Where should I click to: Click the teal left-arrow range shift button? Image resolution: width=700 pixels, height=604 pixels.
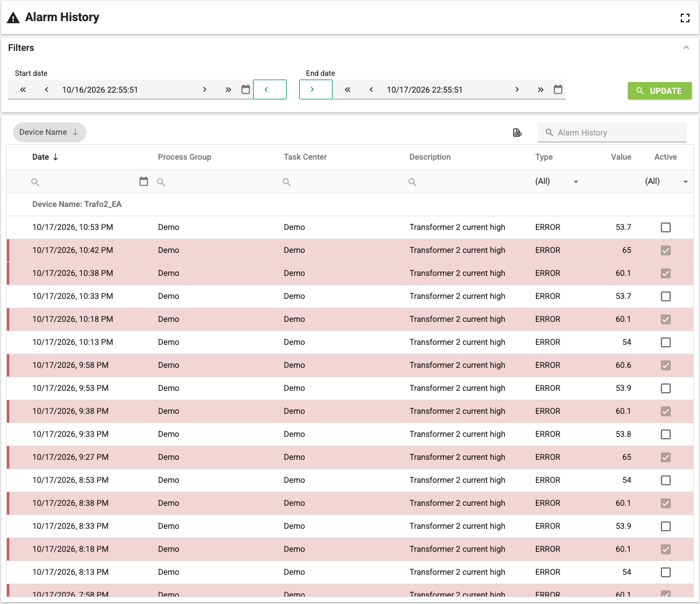point(270,89)
